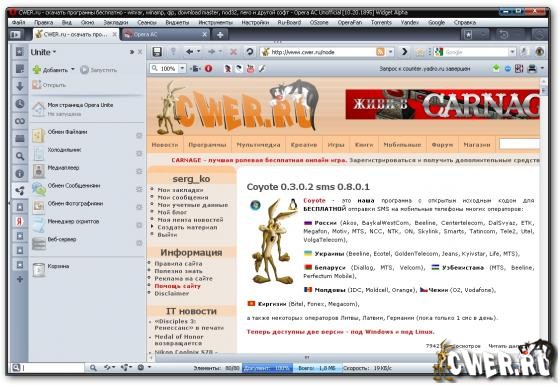Click the Yandex panel icon in sidebar
Viewport: 560px width, 385px height.
click(20, 221)
